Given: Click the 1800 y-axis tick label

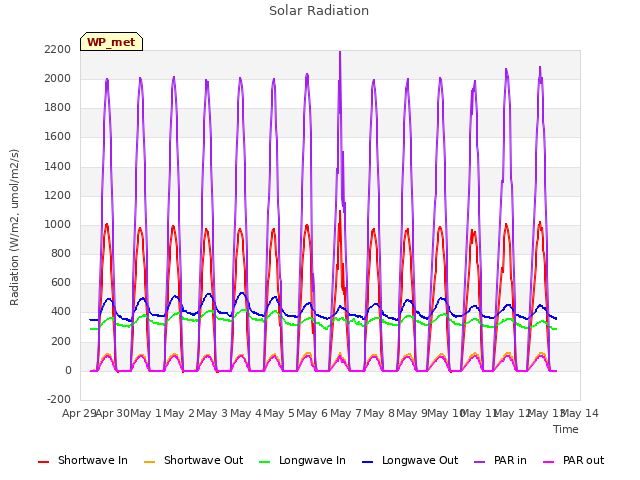Looking at the screenshot, I should click(58, 108).
